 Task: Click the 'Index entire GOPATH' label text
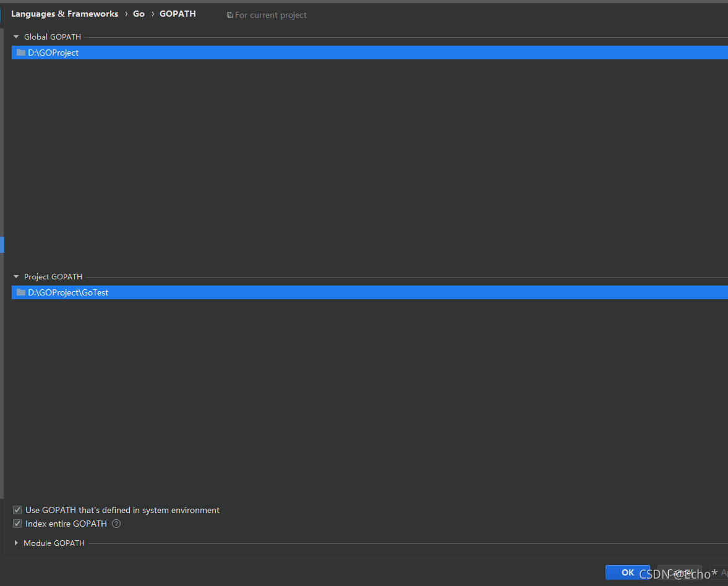tap(67, 523)
